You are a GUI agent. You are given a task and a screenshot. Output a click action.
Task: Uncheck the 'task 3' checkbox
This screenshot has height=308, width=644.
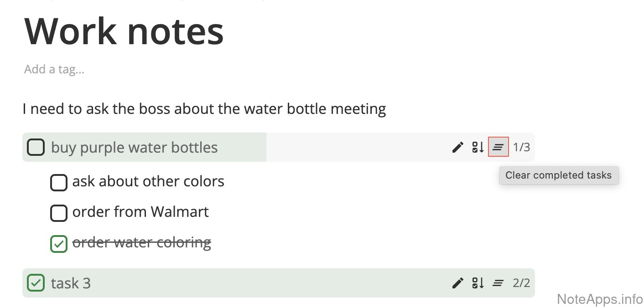[x=36, y=283]
